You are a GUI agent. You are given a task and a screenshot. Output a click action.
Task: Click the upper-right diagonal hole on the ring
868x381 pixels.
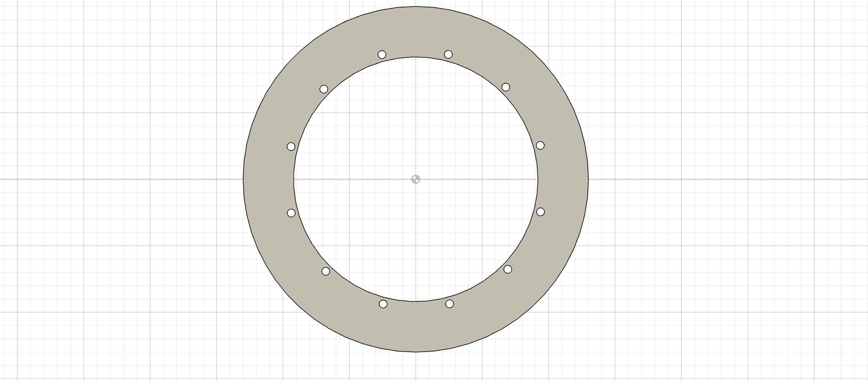[506, 87]
